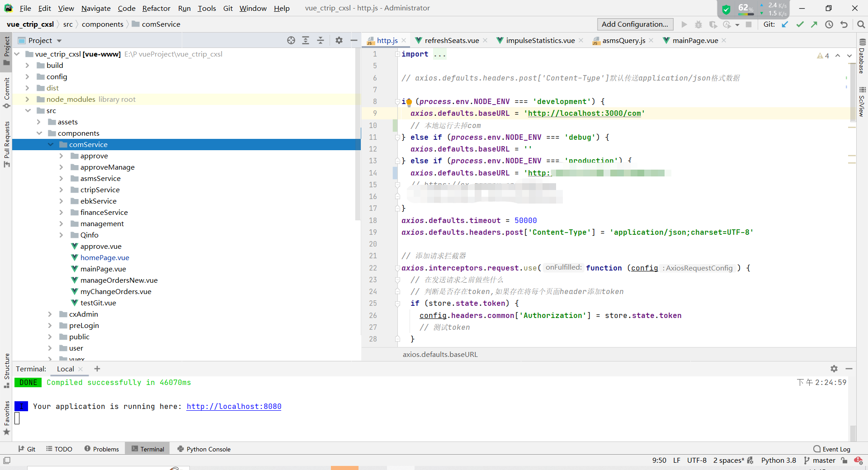Image resolution: width=868 pixels, height=470 pixels.
Task: Open Database tool window on right sidebar
Action: click(862, 56)
